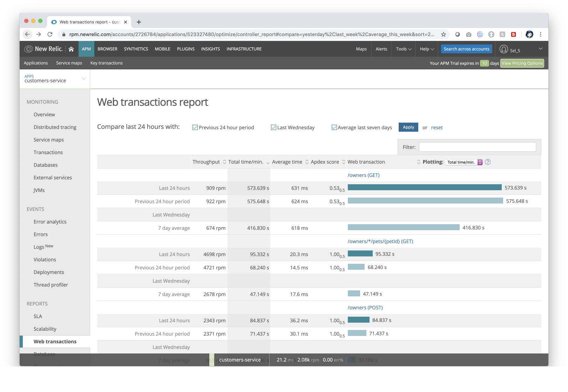
Task: Click the New Relic home icon
Action: click(71, 49)
